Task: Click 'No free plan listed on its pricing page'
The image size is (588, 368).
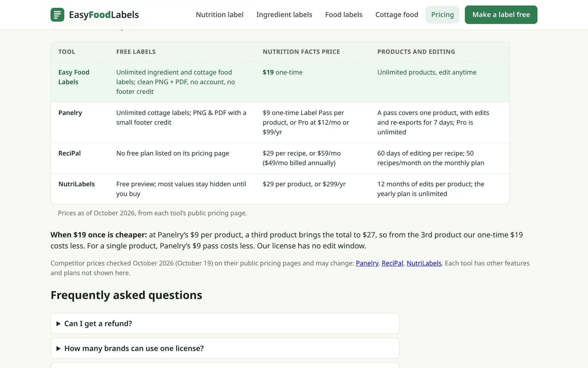Action: [x=173, y=153]
